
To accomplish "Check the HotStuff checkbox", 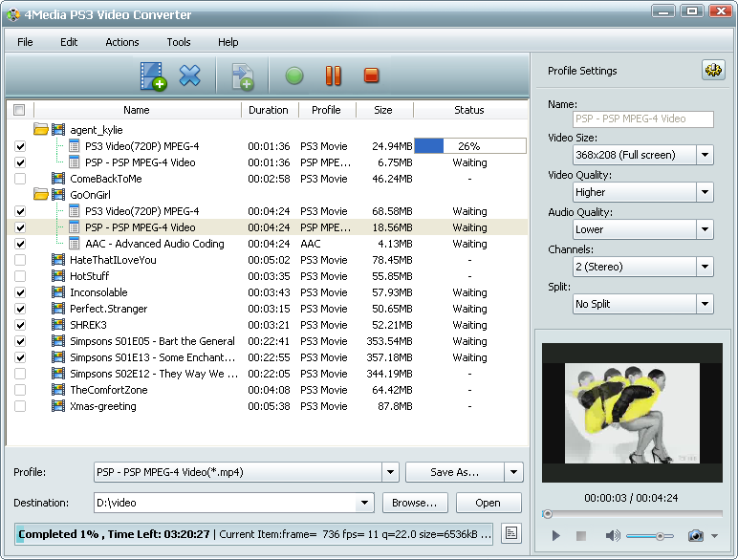I will [x=20, y=276].
